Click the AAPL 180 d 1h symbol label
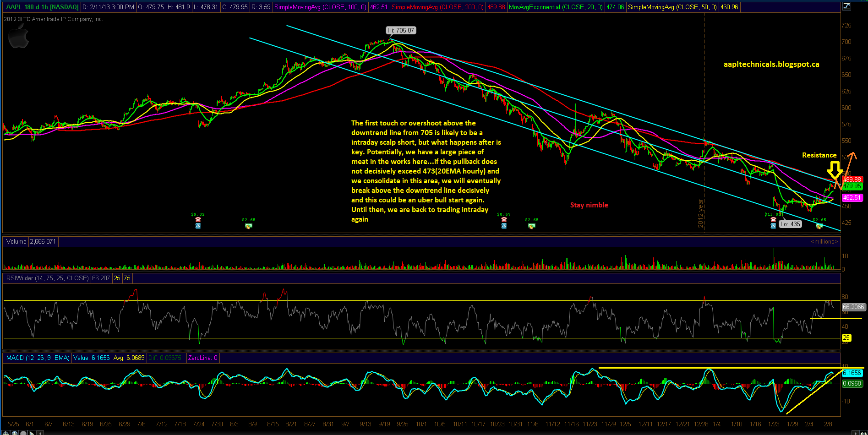Viewport: 868px width, 435px height. pos(42,7)
